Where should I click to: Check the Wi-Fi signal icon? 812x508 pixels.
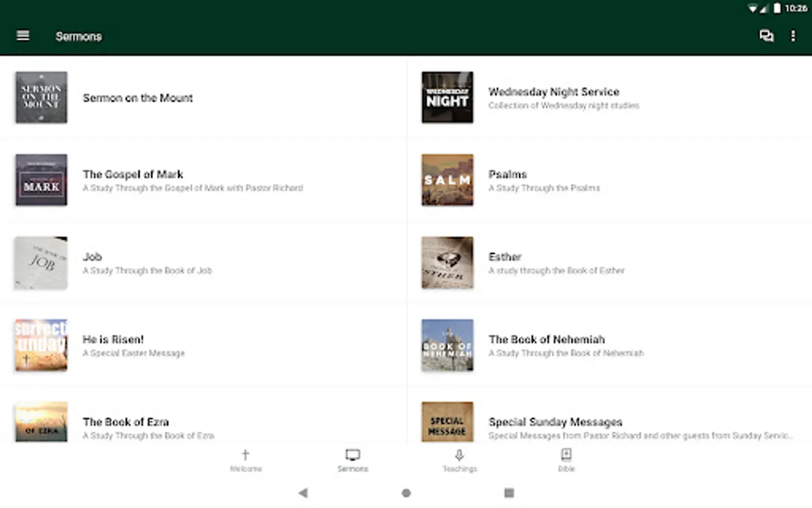pos(753,8)
